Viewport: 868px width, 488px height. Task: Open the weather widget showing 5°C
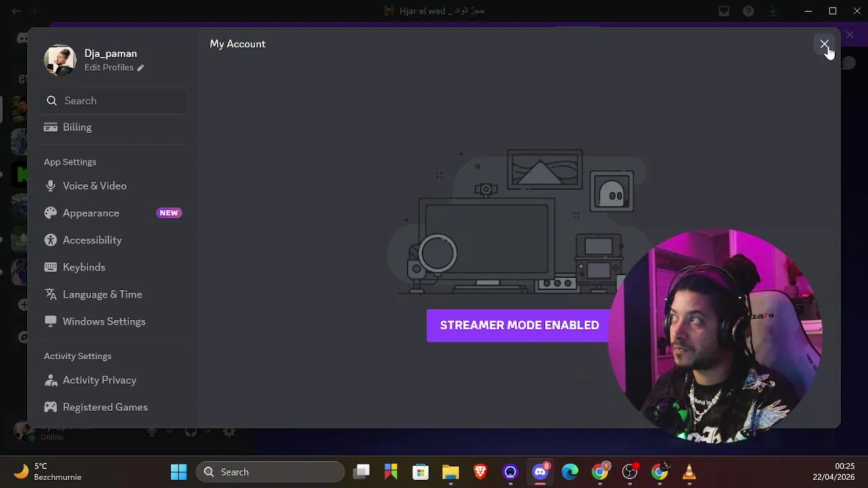49,472
